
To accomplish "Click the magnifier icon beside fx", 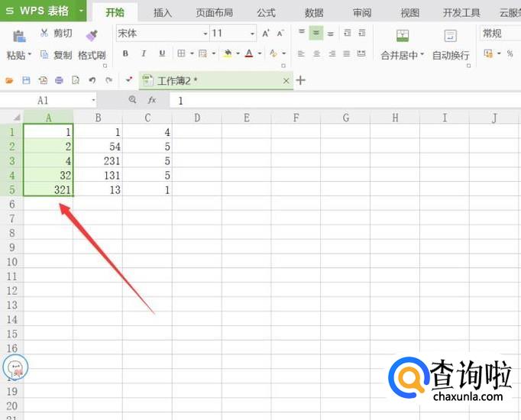I will point(132,99).
